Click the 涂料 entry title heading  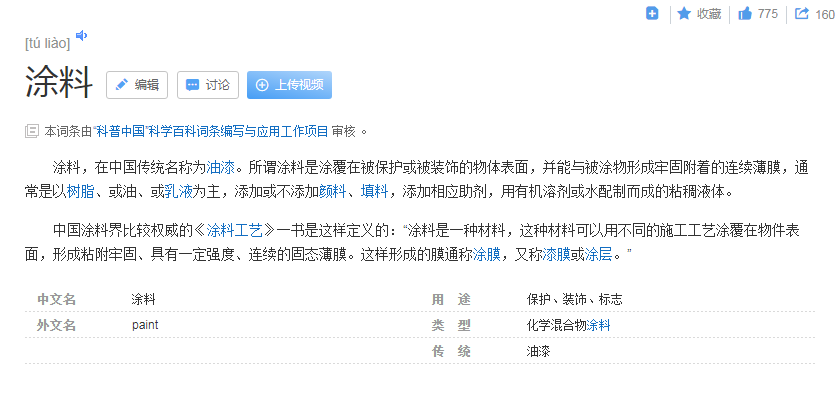[59, 82]
